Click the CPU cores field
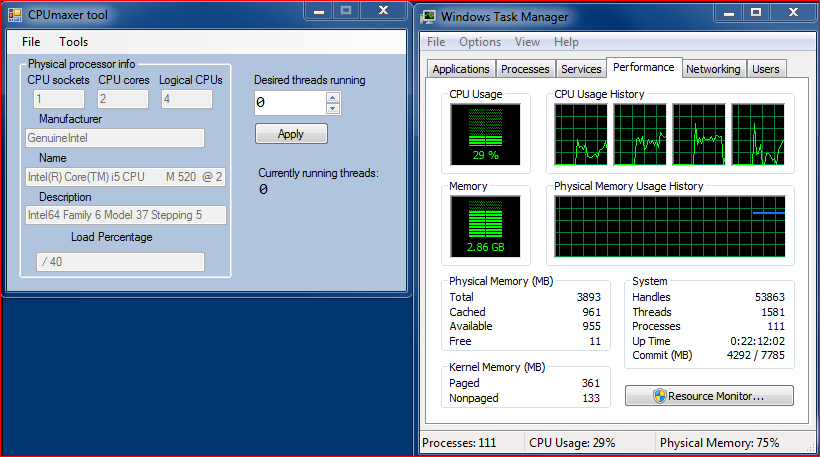 click(123, 99)
